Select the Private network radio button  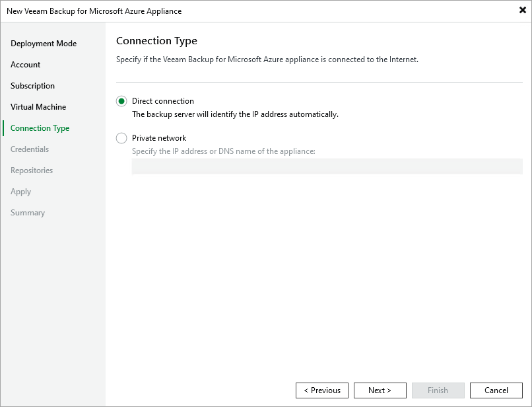click(x=121, y=138)
